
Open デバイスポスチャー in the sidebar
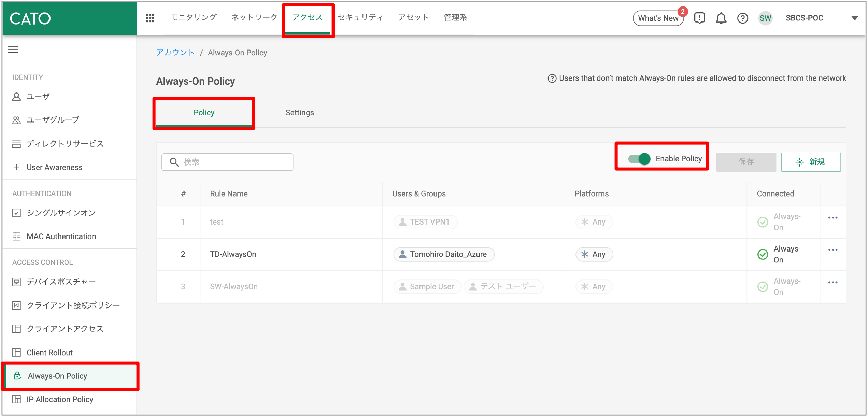70,282
